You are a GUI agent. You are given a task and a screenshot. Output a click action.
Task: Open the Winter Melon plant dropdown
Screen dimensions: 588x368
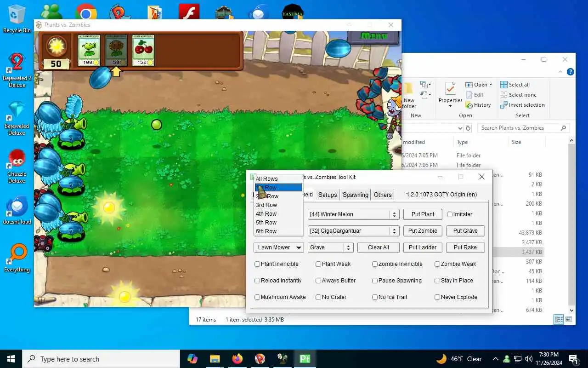(353, 214)
